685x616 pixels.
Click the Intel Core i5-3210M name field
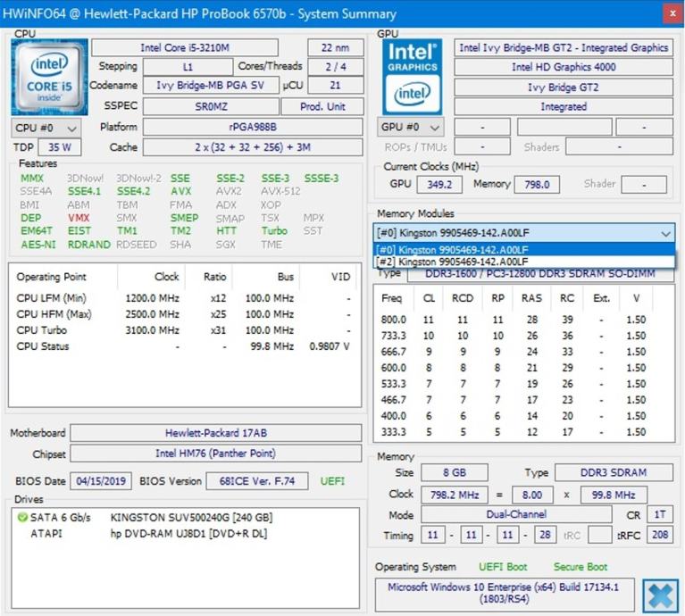196,47
